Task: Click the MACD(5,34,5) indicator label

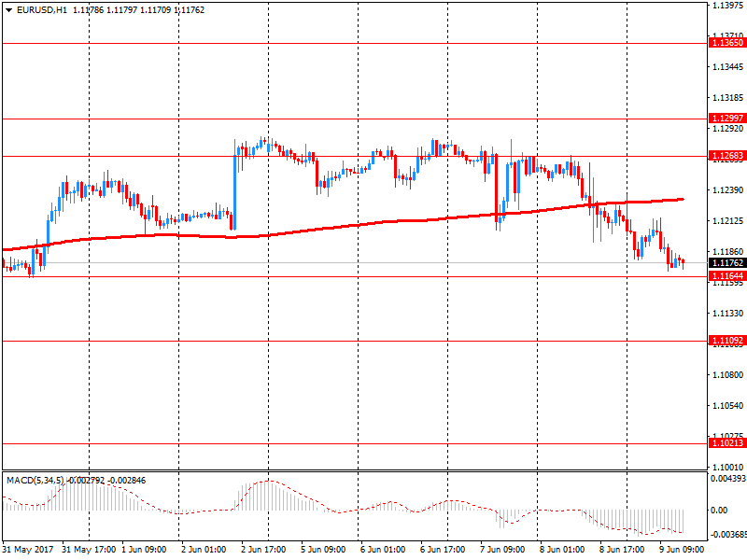Action: 35,481
